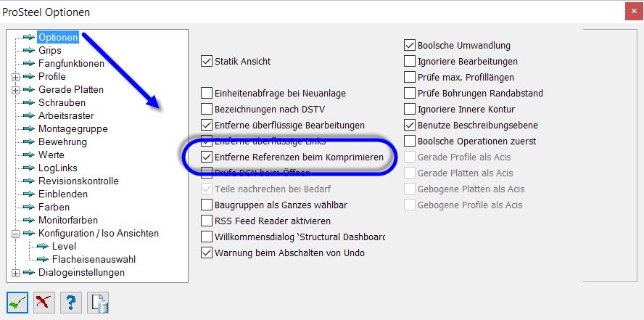Image resolution: width=644 pixels, height=320 pixels.
Task: Expand the Profile tree node
Action: 16,77
